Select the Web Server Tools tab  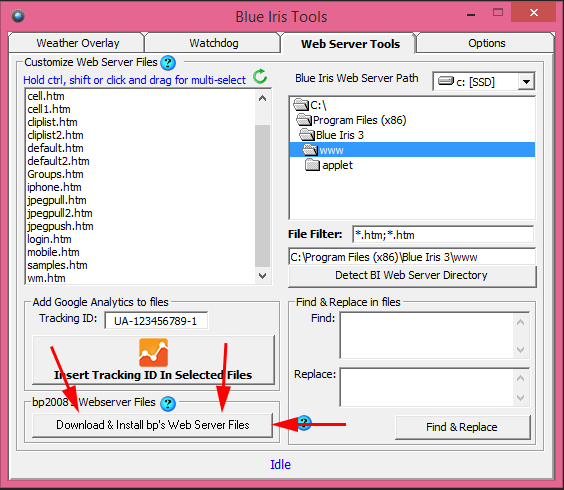350,44
